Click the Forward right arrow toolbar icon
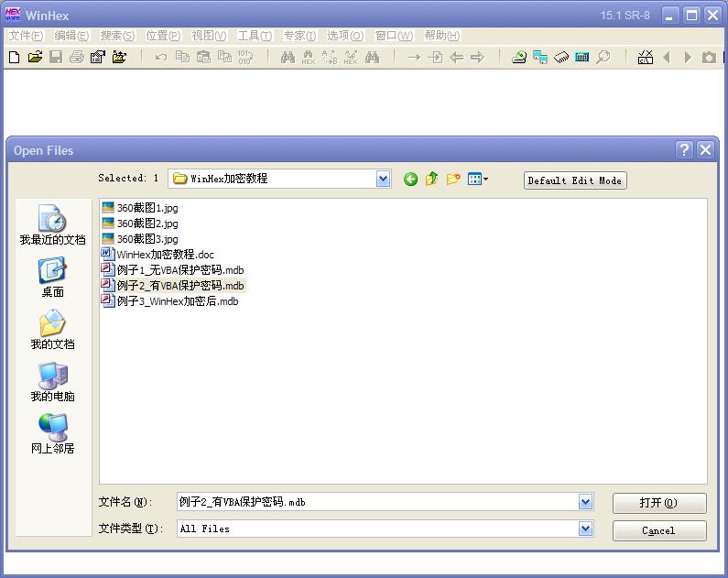This screenshot has width=728, height=578. pyautogui.click(x=477, y=57)
